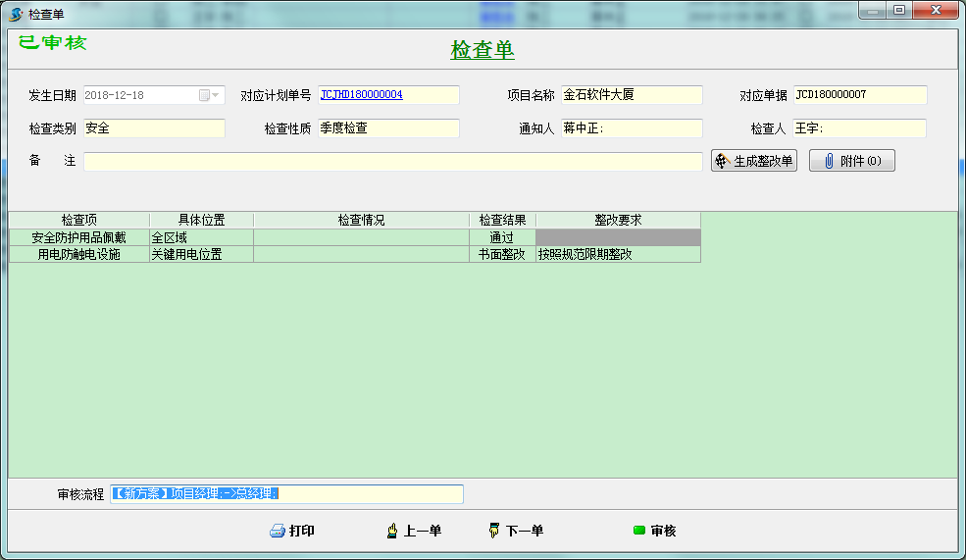Click the 检查性质 field 季度检查
966x560 pixels.
[388, 128]
